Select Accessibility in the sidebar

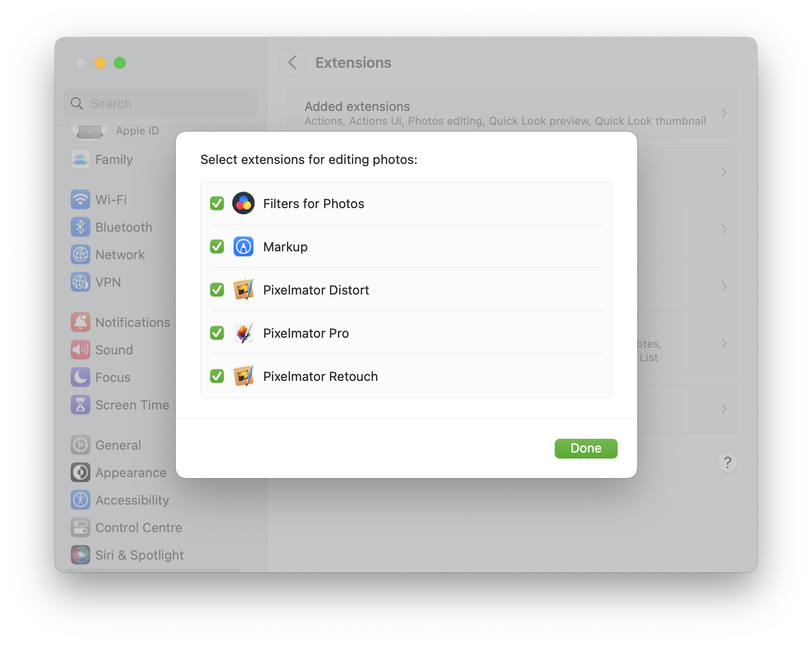[132, 500]
